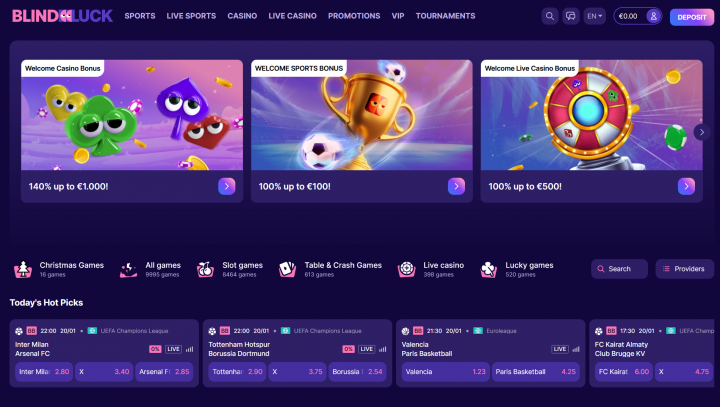Pick Valencia to win at 1.23

click(445, 372)
